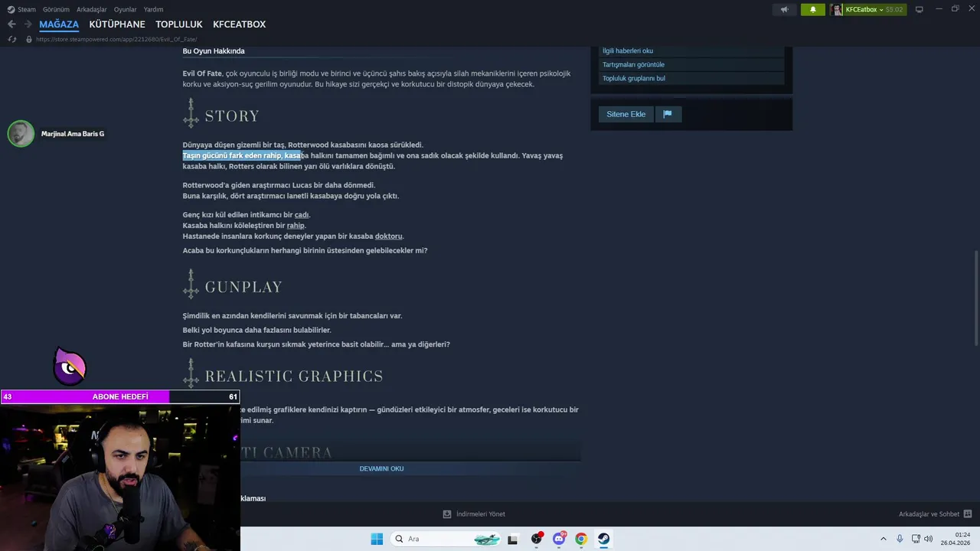Click the flag report button

[668, 114]
